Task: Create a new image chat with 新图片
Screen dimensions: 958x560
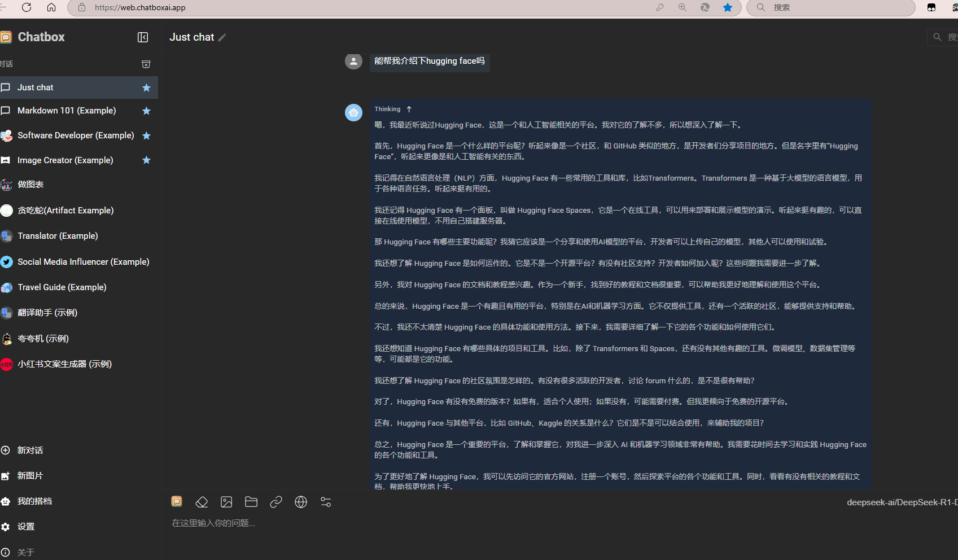Action: 78,476
